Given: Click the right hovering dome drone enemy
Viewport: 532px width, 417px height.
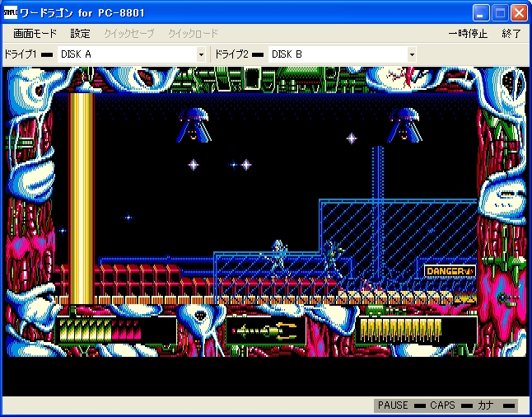Looking at the screenshot, I should point(404,125).
